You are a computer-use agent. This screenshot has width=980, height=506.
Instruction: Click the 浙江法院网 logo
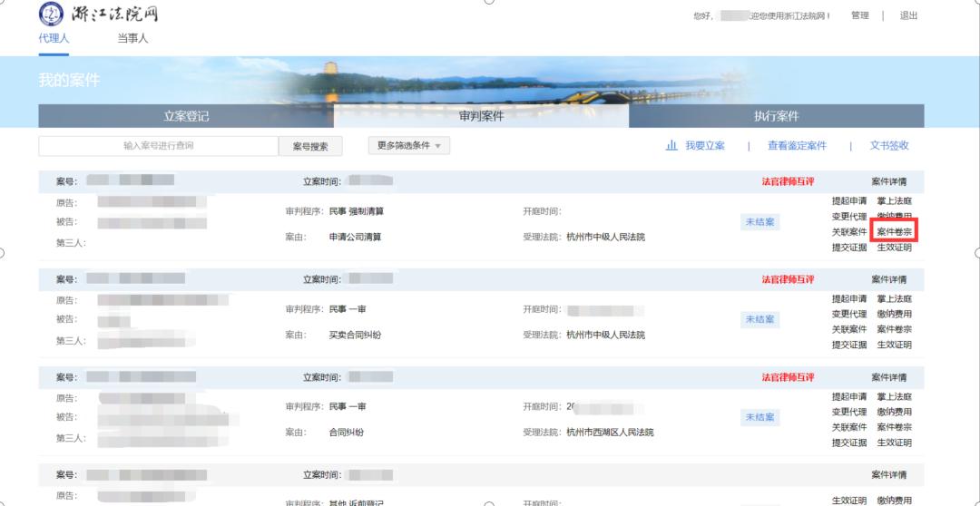click(98, 14)
